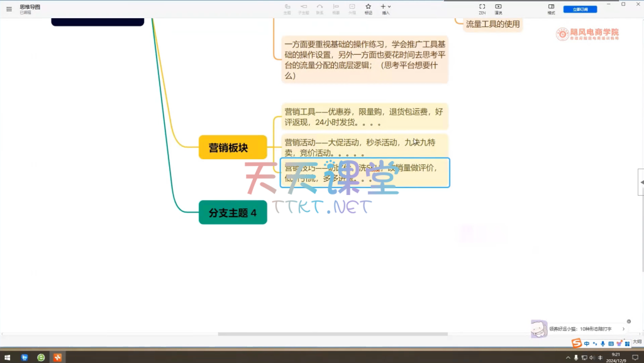Toggle the 格式 format panel
Screen dimensions: 644x363
click(x=551, y=8)
